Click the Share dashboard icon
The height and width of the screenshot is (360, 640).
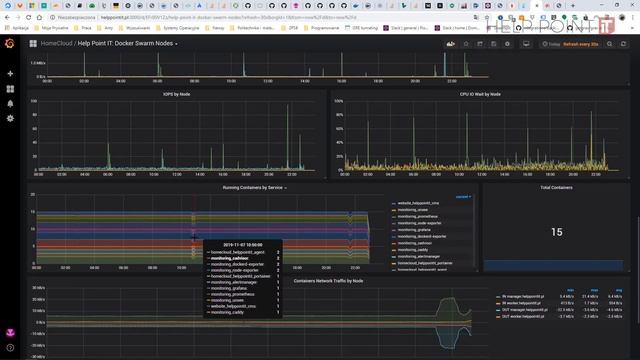(x=480, y=44)
